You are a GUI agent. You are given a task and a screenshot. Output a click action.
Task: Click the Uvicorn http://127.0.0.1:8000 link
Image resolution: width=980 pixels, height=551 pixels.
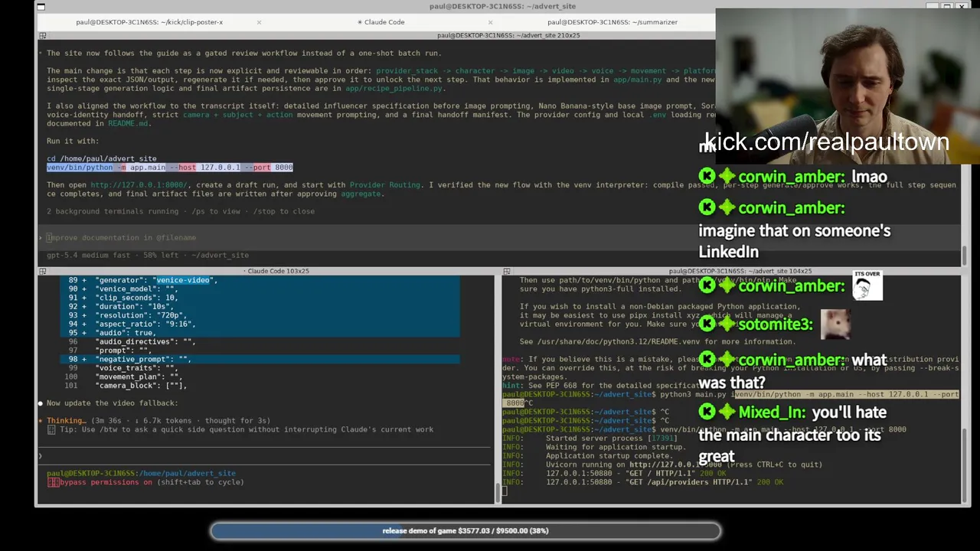(675, 465)
